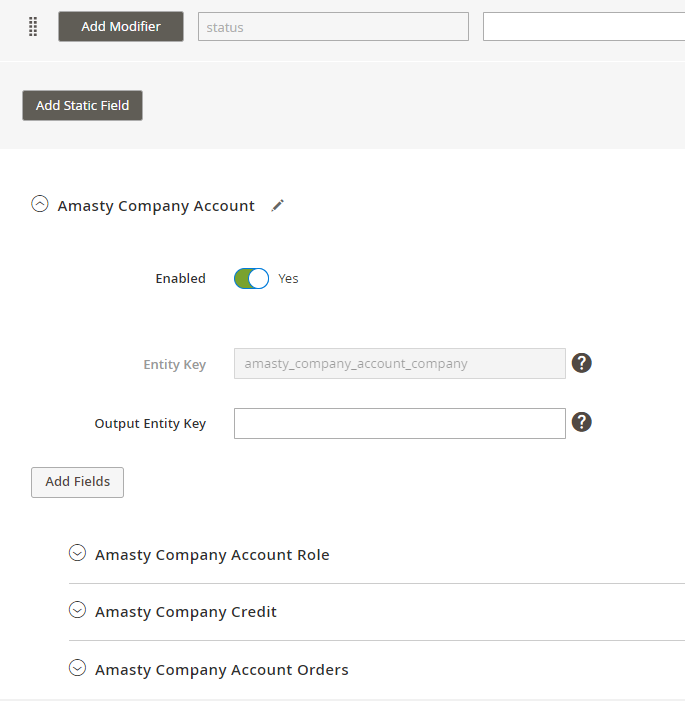Image resolution: width=685 pixels, height=701 pixels.
Task: Expand Amasty Company Account Orders section
Action: click(77, 668)
